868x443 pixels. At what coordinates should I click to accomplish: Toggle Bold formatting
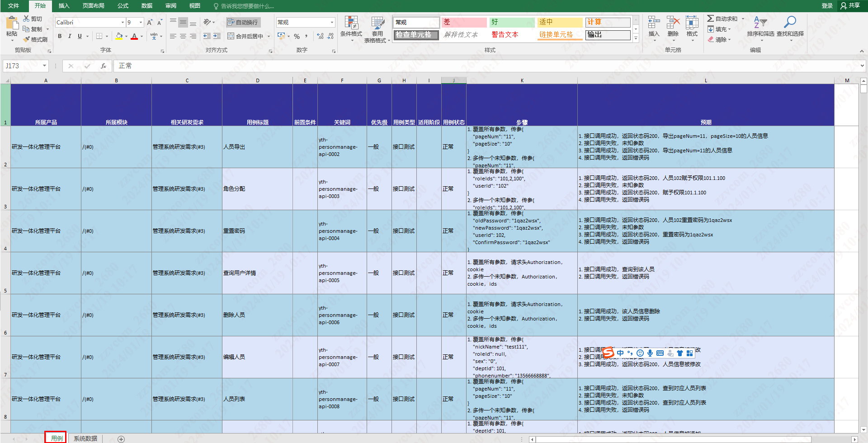[x=60, y=36]
